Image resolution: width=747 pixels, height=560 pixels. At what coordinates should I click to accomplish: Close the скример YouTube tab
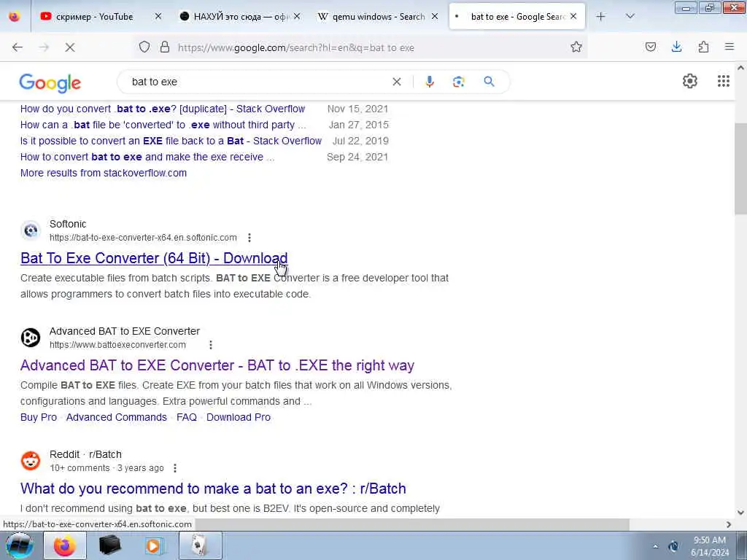tap(158, 17)
